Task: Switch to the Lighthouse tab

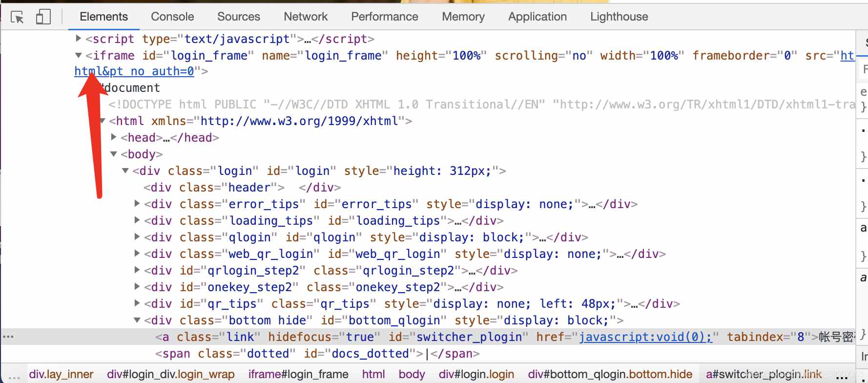Action: click(619, 17)
